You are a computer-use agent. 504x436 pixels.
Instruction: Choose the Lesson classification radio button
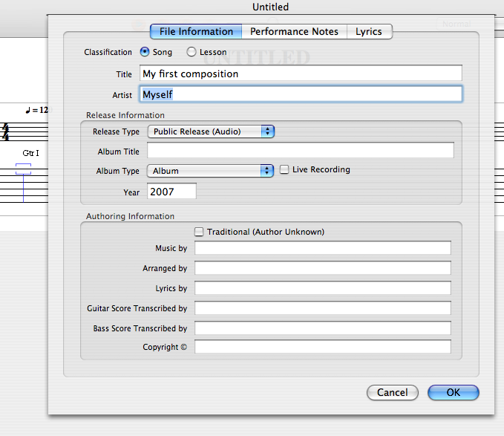pyautogui.click(x=192, y=52)
